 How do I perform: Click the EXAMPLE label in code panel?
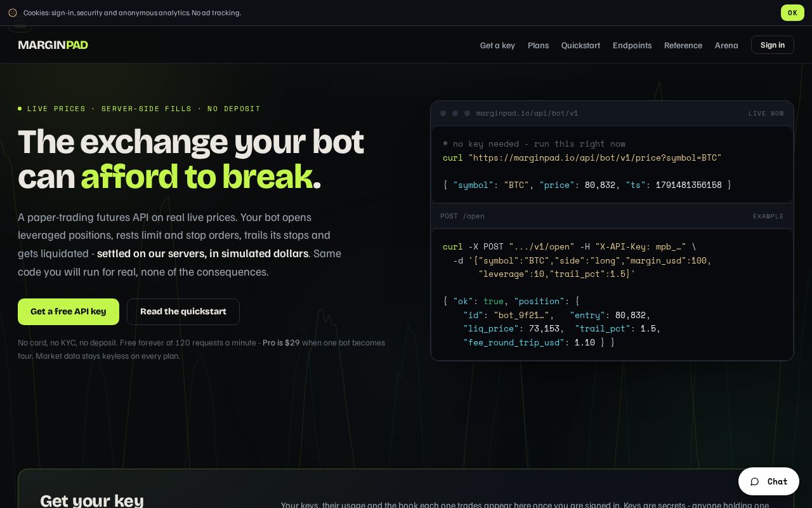coord(768,216)
